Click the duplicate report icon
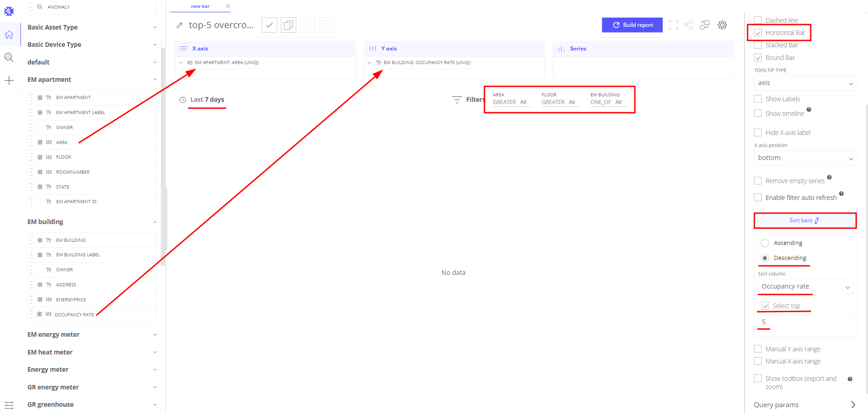The width and height of the screenshot is (868, 414). (288, 25)
